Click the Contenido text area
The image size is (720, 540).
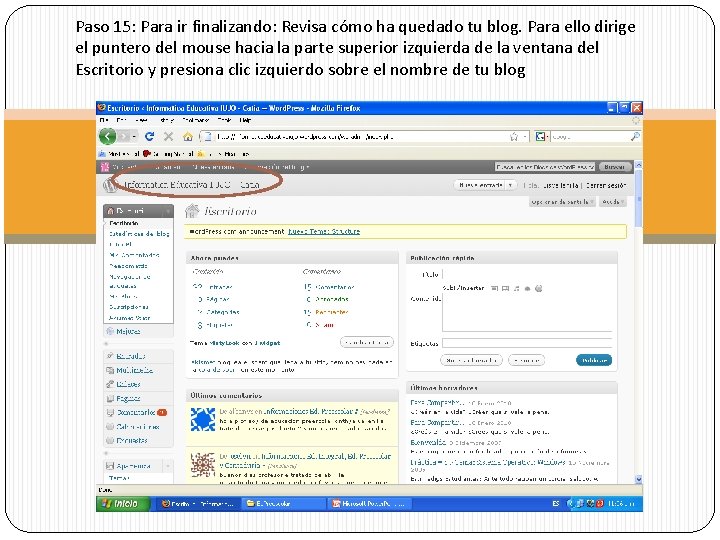tap(527, 313)
